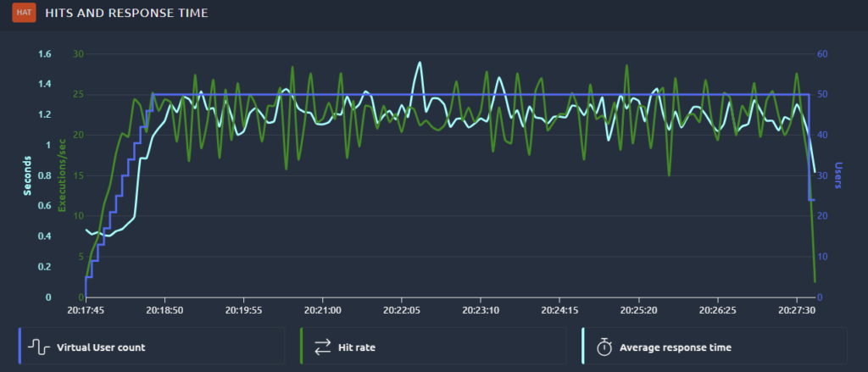Click the Hit rate arrows icon
This screenshot has height=372, width=868.
click(x=322, y=347)
